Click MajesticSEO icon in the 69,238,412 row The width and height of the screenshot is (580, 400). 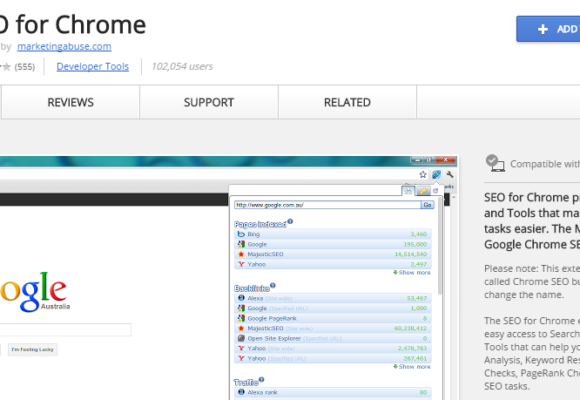pyautogui.click(x=241, y=328)
